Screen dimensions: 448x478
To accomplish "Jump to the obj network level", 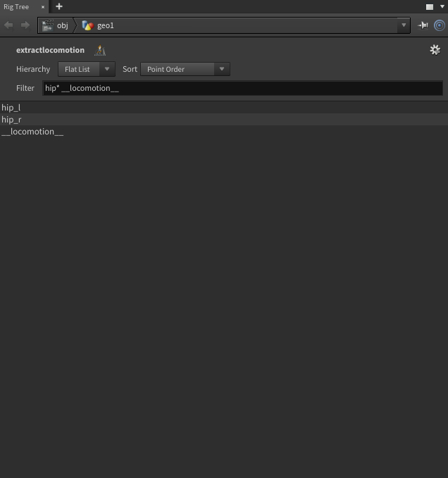I will (56, 25).
